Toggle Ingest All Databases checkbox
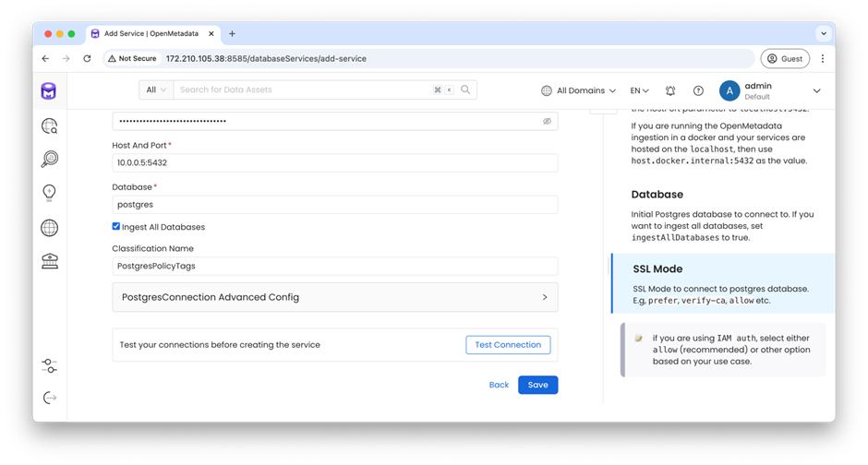This screenshot has height=465, width=868. pos(115,226)
